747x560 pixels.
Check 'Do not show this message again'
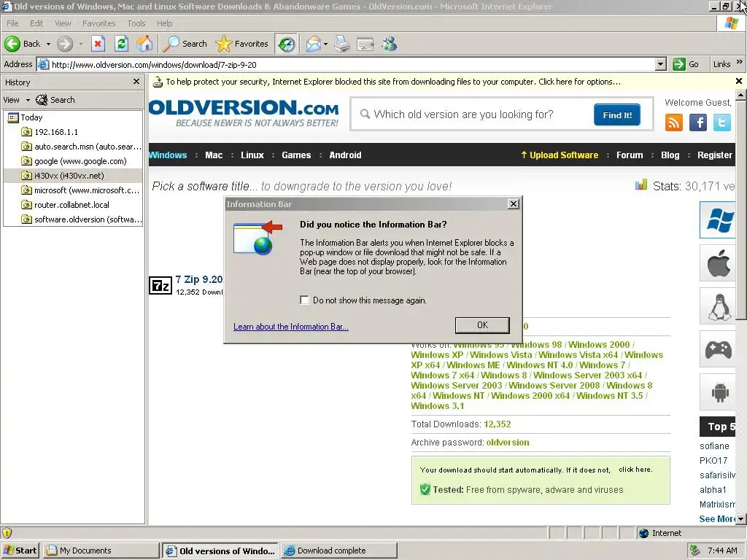pyautogui.click(x=304, y=300)
